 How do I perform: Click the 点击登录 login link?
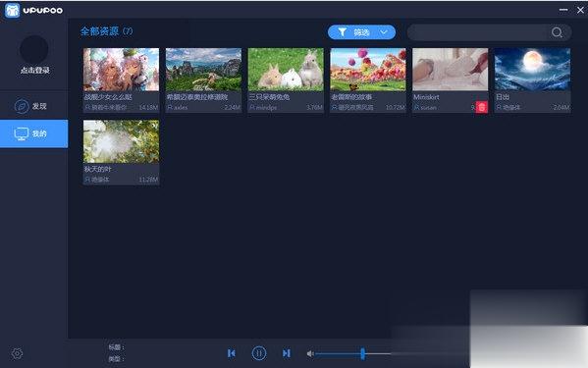[35, 70]
